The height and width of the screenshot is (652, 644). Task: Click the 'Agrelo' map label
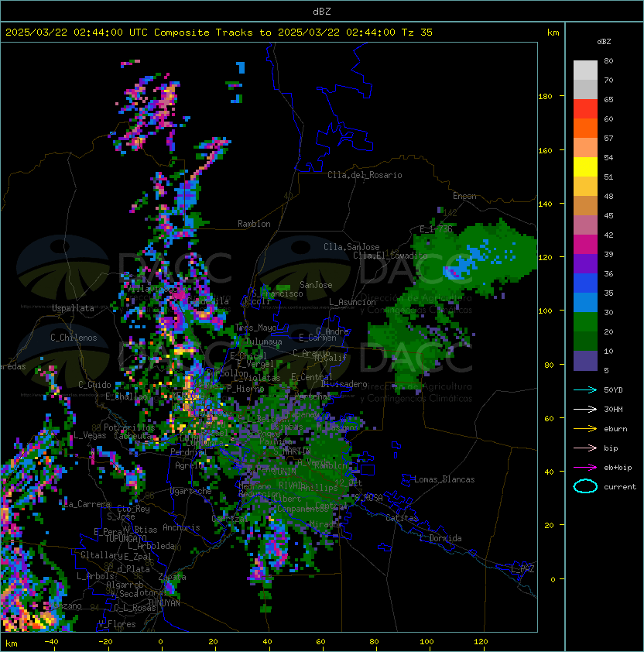pos(189,465)
